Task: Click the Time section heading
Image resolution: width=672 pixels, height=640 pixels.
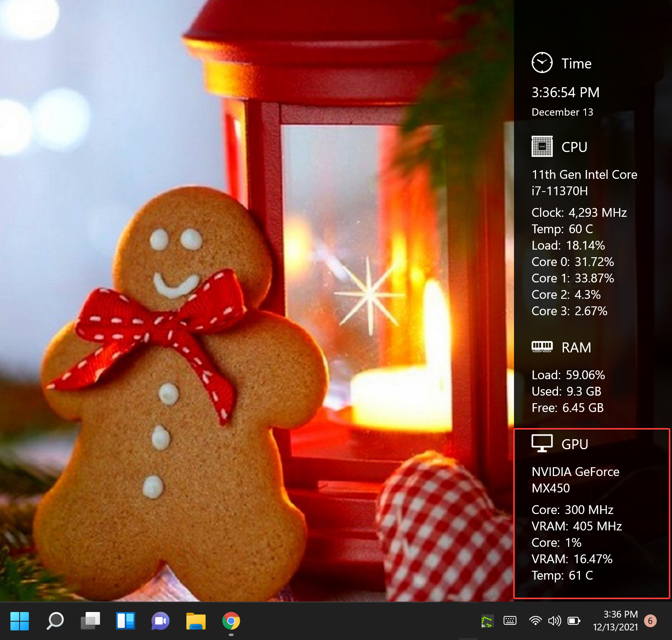Action: [x=576, y=64]
